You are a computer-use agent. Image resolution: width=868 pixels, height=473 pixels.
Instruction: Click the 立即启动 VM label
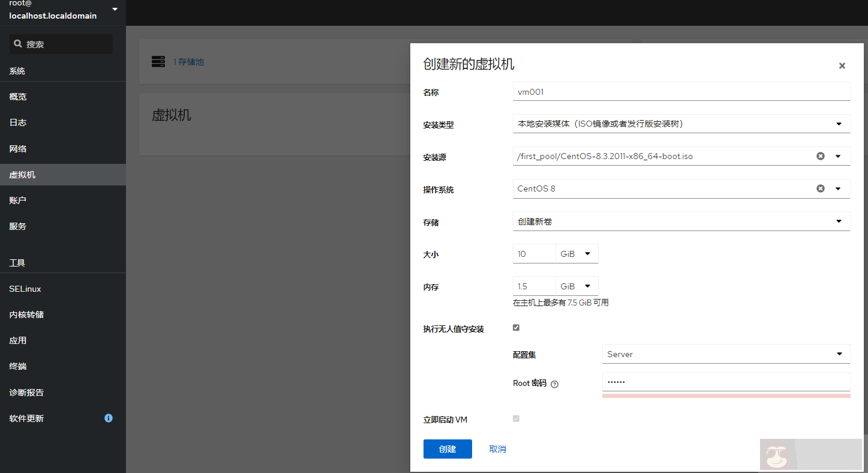[445, 420]
